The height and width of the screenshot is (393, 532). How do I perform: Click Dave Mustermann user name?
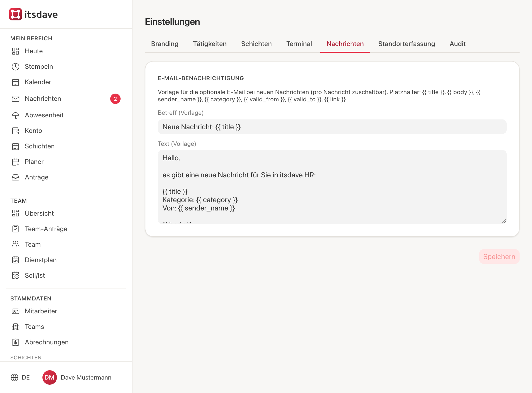click(86, 377)
